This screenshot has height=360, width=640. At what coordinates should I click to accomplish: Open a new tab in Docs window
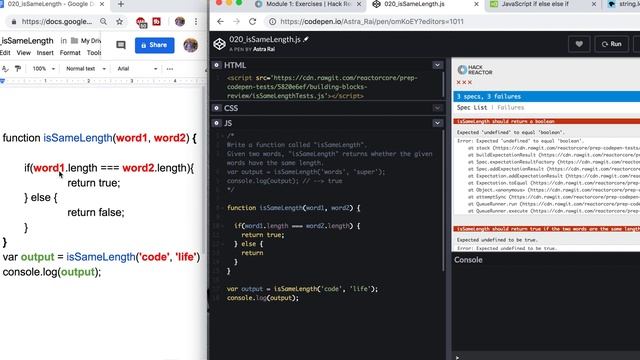pyautogui.click(x=121, y=4)
